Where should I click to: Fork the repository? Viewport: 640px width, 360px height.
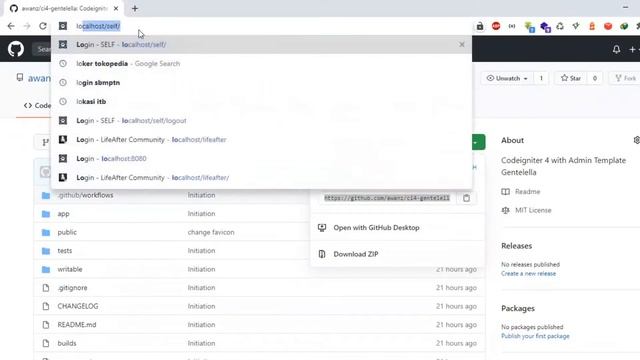point(625,78)
